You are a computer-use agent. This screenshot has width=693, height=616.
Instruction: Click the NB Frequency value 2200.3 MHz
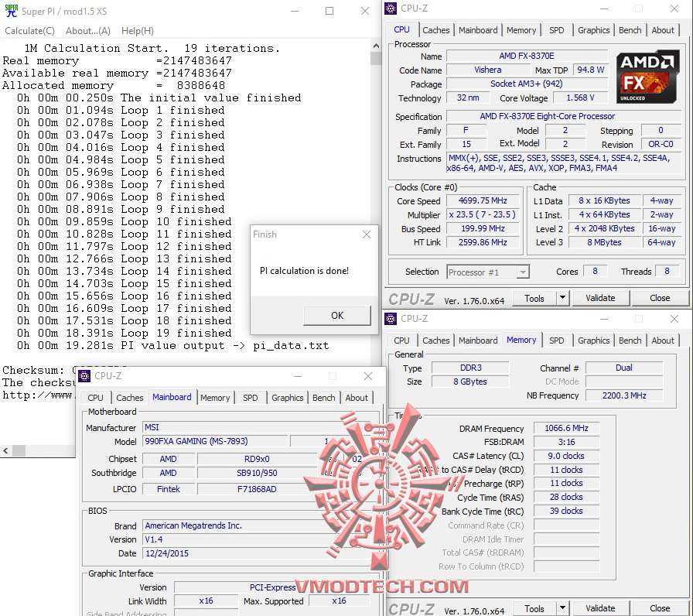(624, 395)
